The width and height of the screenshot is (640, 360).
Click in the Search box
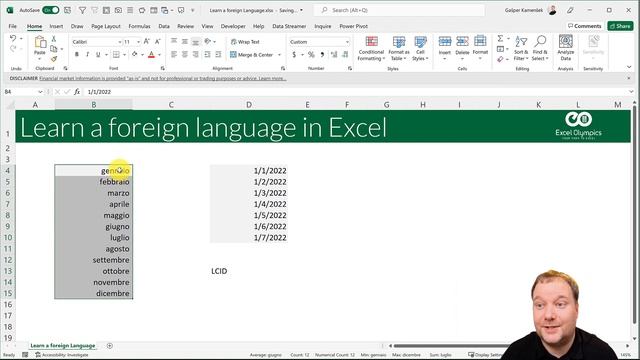[399, 10]
